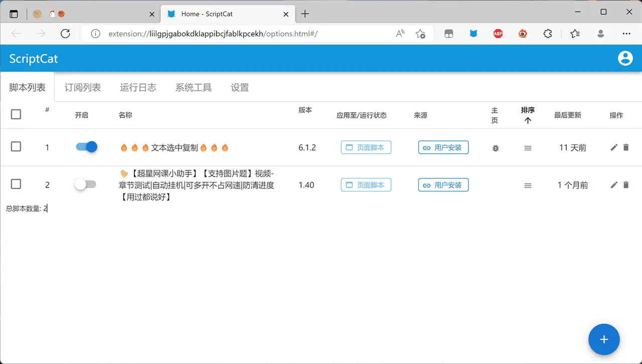The width and height of the screenshot is (642, 364).
Task: Check the select-all header checkbox
Action: click(16, 114)
